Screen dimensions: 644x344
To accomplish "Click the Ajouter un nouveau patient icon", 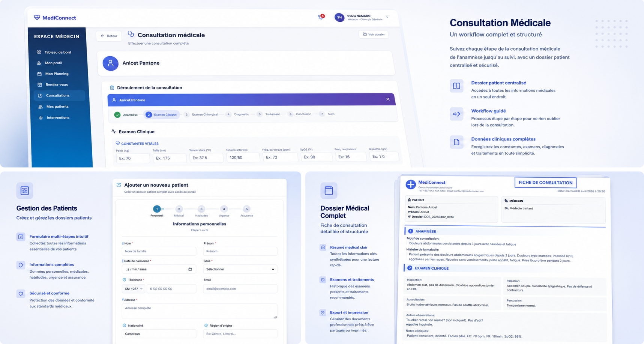I will 119,185.
